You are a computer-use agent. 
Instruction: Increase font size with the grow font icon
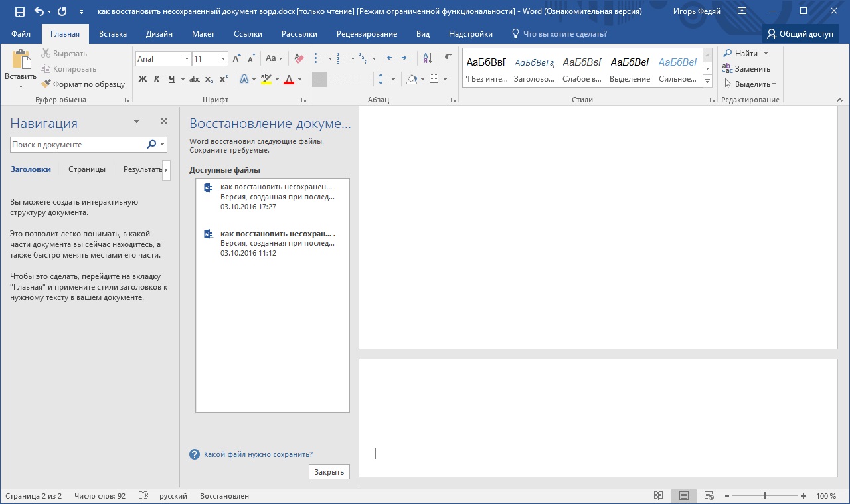point(237,59)
